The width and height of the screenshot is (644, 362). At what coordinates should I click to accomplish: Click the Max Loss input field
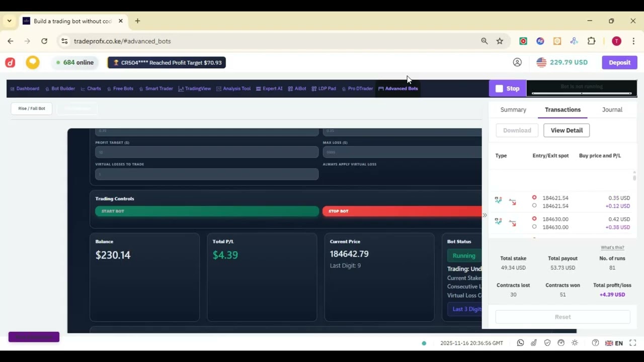(402, 152)
